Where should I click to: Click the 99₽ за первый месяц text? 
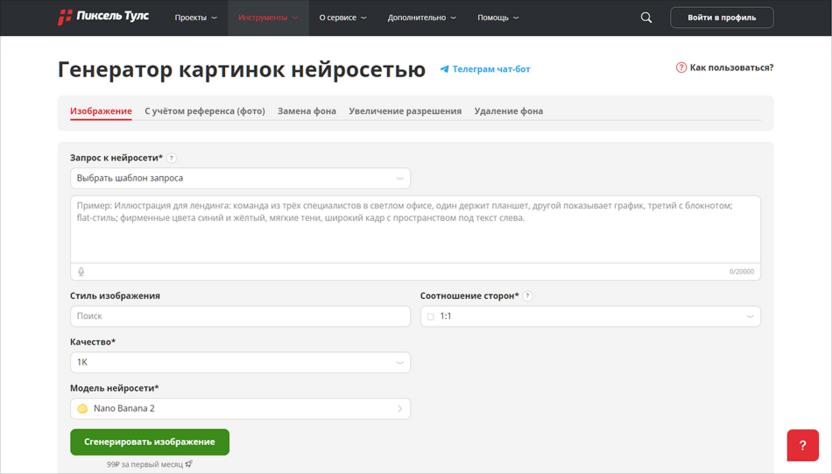point(144,464)
